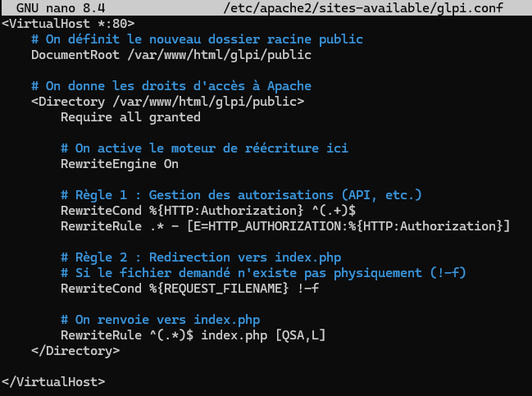
Task: Click the Règle 2 Redirection vers index.php comment
Action: click(x=215, y=257)
